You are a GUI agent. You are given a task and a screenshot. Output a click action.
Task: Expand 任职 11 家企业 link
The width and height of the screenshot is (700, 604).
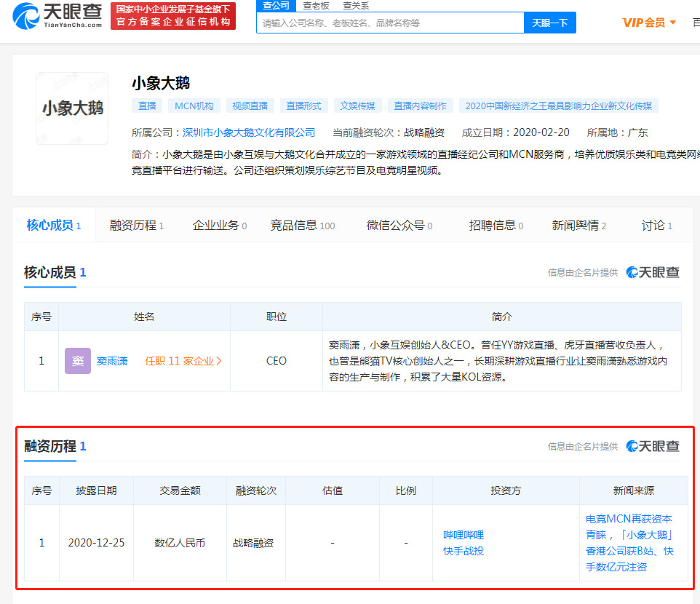[x=183, y=361]
